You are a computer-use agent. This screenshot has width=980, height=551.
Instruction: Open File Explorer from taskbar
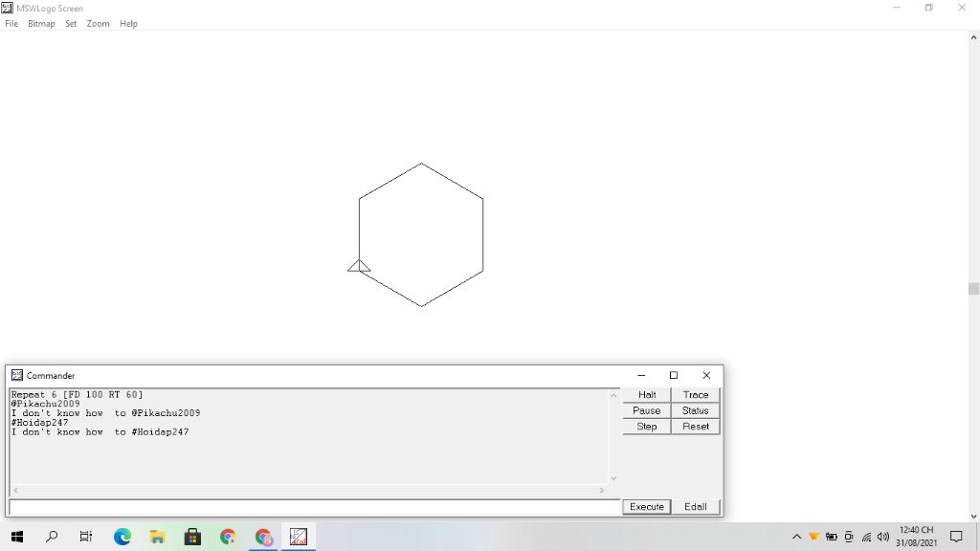tap(158, 537)
